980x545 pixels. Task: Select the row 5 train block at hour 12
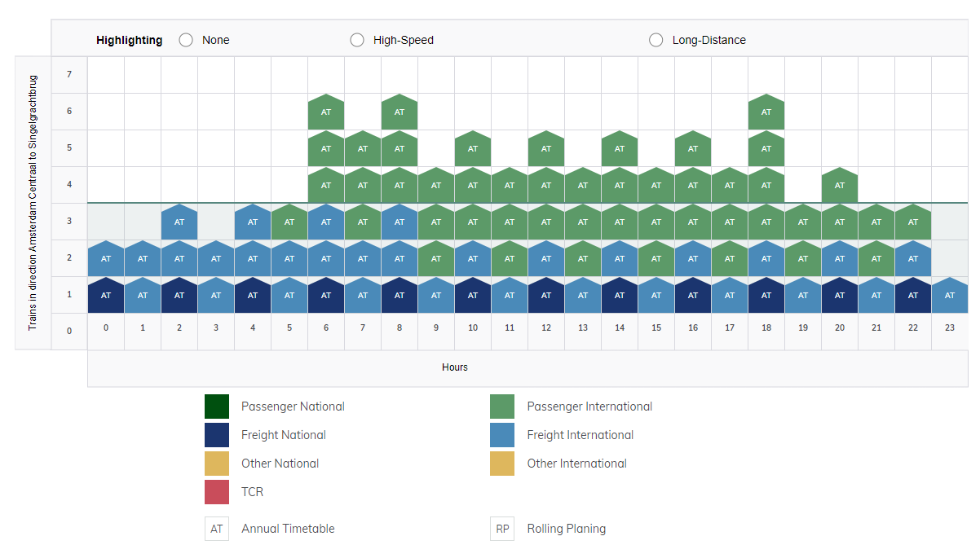[x=546, y=149]
